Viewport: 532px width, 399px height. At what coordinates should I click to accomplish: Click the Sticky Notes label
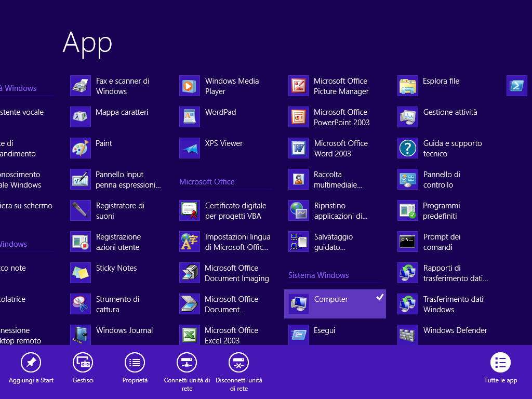116,268
